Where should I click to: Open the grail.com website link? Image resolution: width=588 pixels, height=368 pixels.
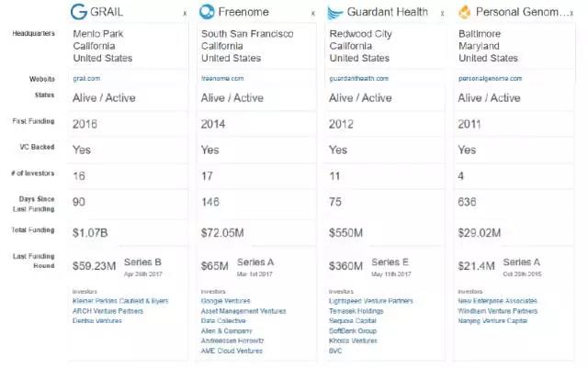(x=85, y=79)
